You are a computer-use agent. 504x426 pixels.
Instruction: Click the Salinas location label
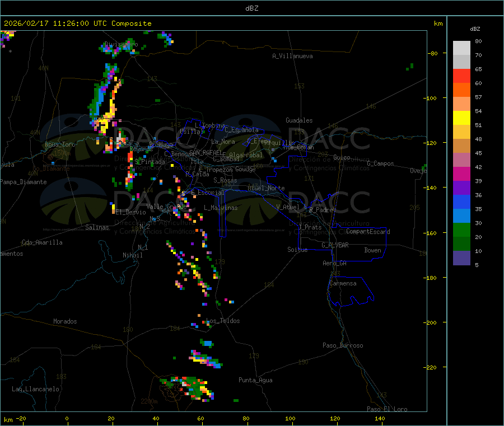pos(97,227)
